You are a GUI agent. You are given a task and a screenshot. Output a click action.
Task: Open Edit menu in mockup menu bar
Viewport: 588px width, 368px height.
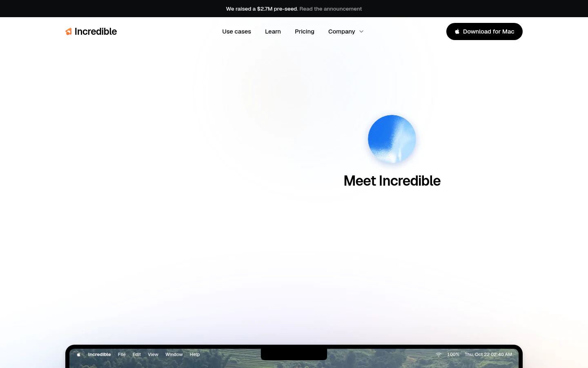click(137, 355)
